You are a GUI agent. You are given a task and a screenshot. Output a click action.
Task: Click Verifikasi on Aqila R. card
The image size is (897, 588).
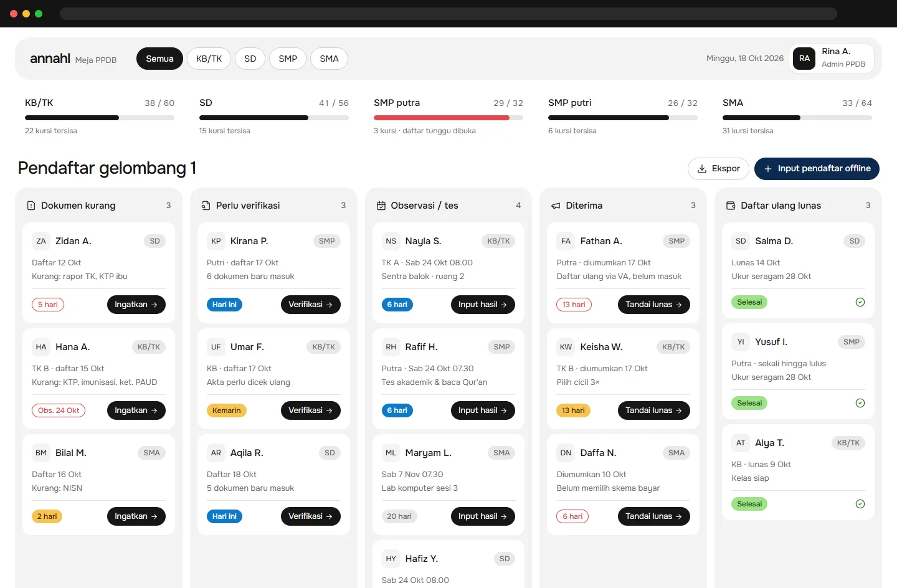310,516
